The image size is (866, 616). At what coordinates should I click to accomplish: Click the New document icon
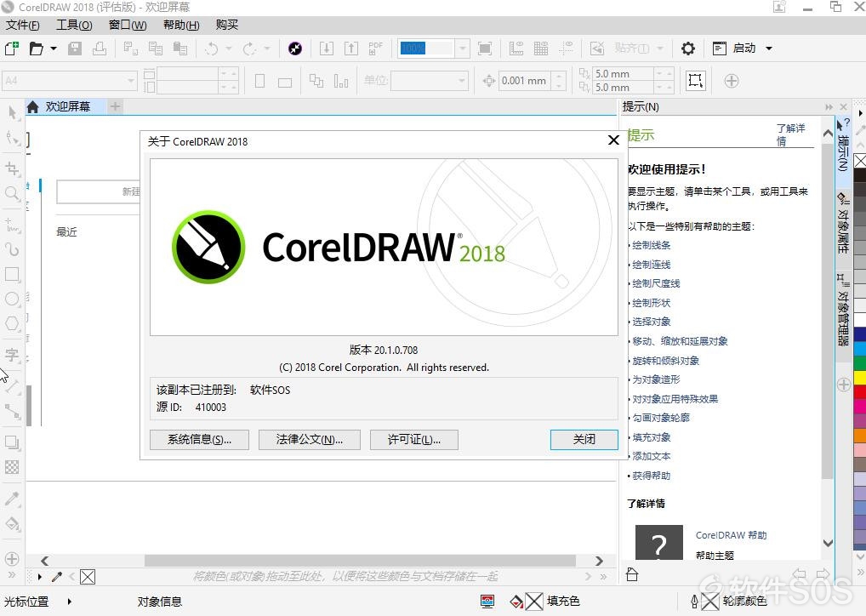coord(12,48)
